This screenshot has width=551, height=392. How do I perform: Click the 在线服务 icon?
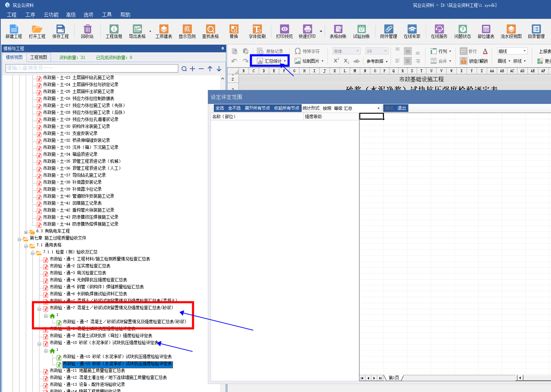(439, 31)
